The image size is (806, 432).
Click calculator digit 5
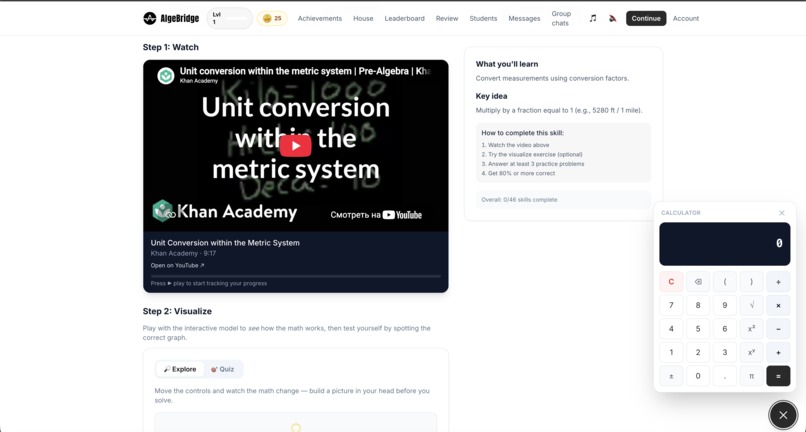[x=698, y=329]
